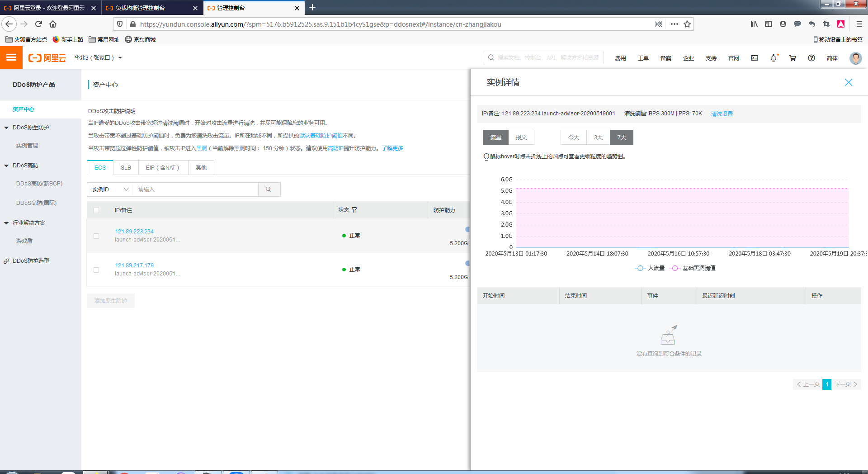Image resolution: width=868 pixels, height=474 pixels.
Task: Click the user avatar icon
Action: (855, 58)
